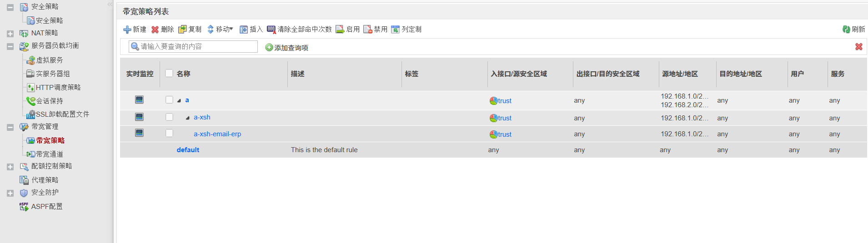Screen dimensions: 868x243
Task: Collapse the triangle beside policy a
Action: [179, 100]
